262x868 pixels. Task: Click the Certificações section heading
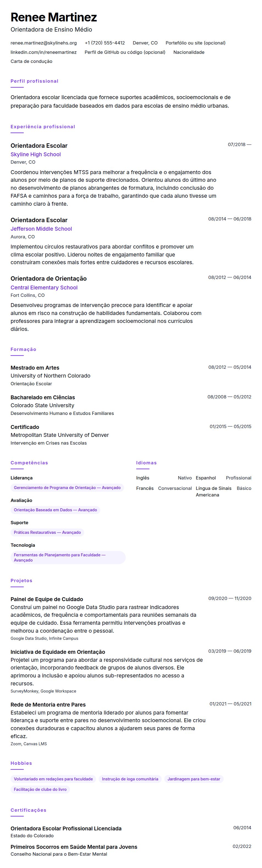(x=28, y=810)
